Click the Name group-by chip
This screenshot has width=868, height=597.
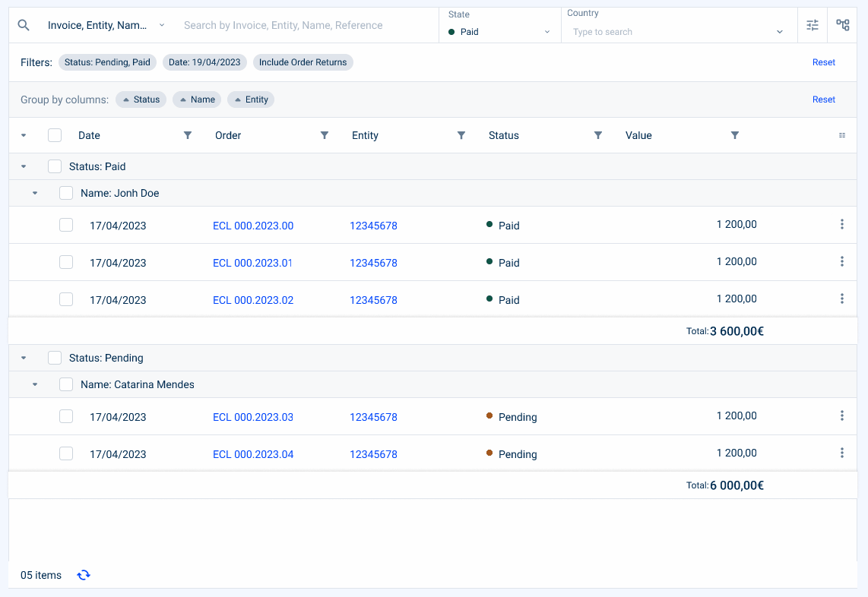197,99
